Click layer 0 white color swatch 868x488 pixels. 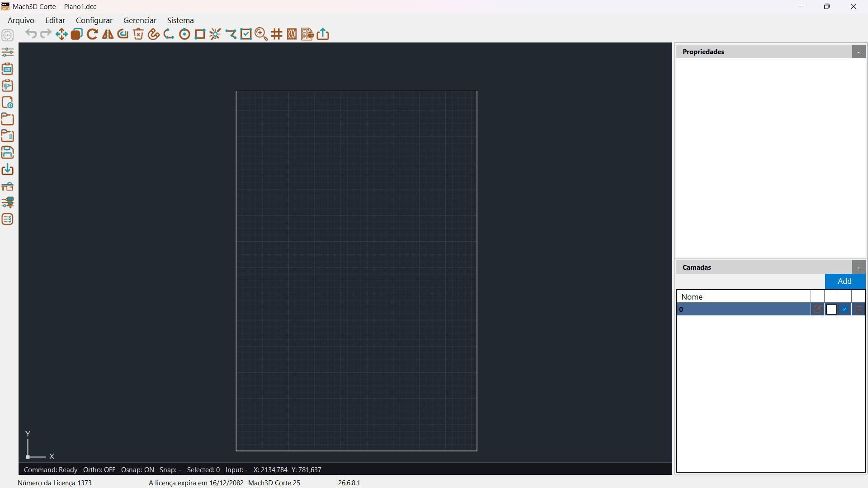click(x=831, y=309)
